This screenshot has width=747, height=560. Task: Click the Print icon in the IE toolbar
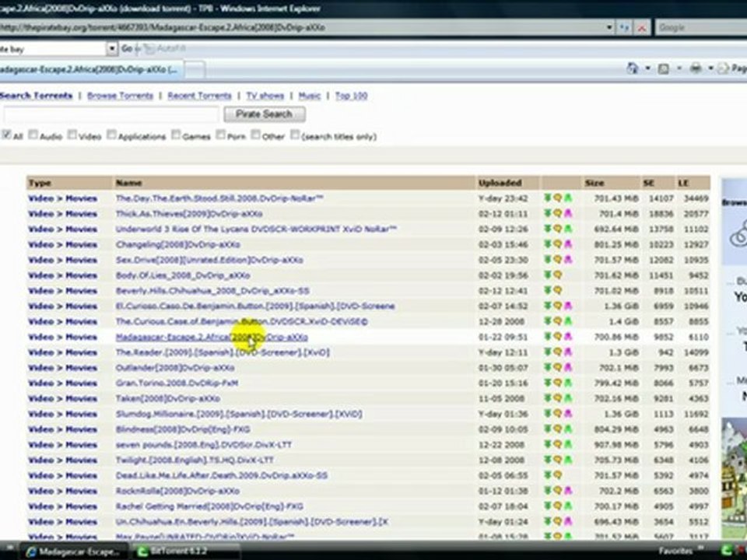coord(696,68)
